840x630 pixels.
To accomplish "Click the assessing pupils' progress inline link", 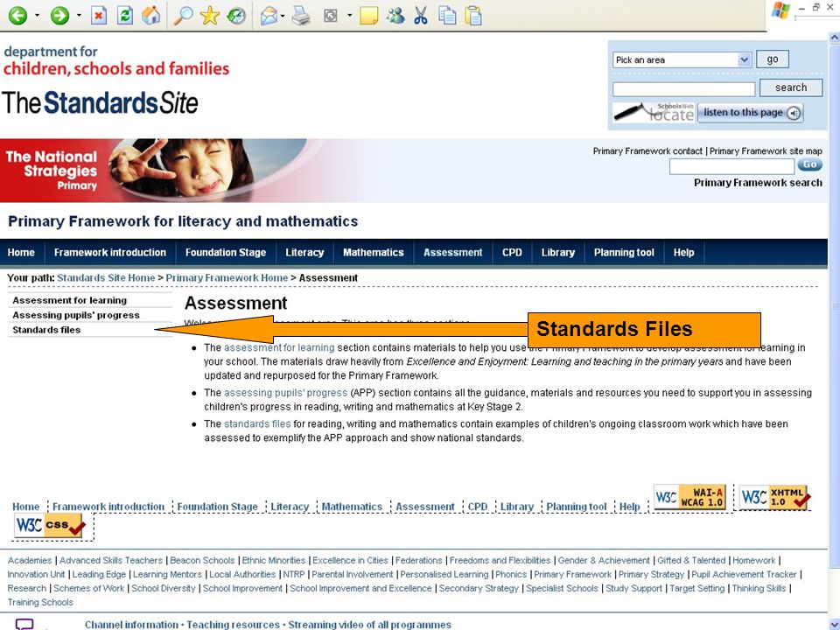I will pyautogui.click(x=285, y=393).
